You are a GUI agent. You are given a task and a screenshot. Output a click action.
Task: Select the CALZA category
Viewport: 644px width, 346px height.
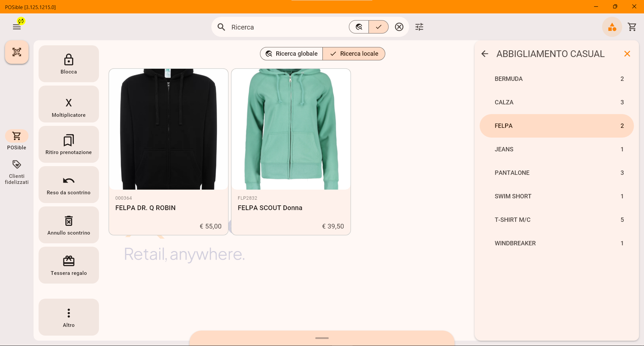coord(557,102)
